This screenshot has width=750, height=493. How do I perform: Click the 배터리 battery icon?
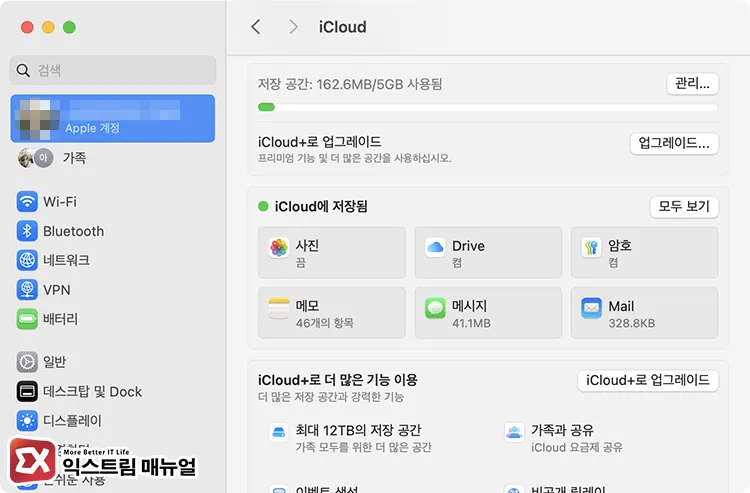click(27, 319)
